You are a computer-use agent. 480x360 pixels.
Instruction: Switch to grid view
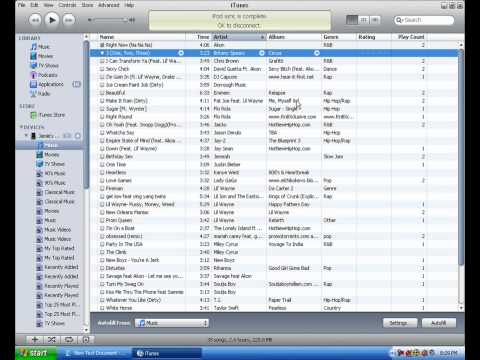pyautogui.click(x=364, y=20)
